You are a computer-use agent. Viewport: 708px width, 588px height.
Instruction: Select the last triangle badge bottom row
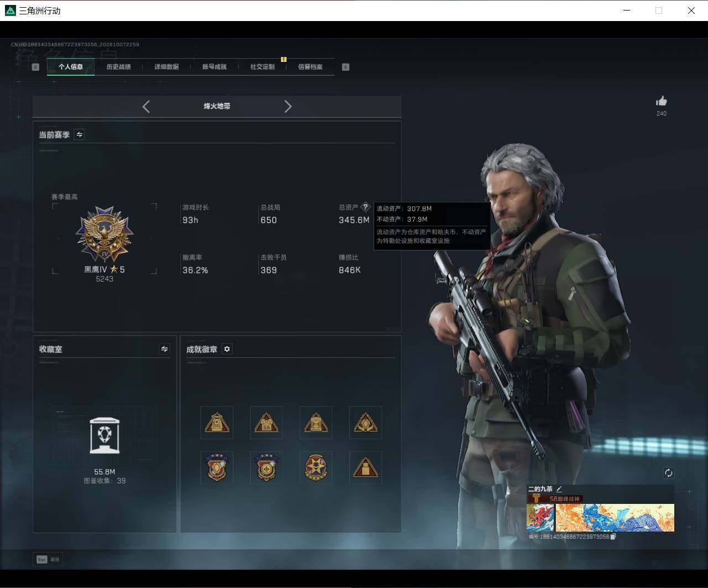pyautogui.click(x=366, y=467)
